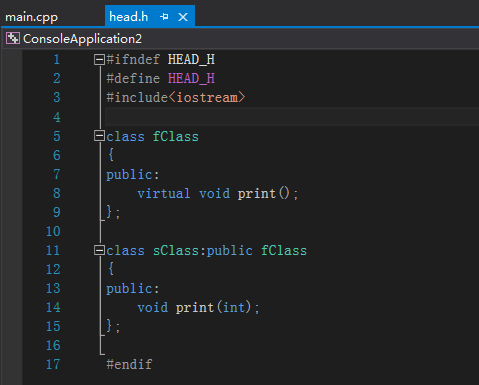Click the int parameter type
Screen dimensions: 479x385
234,308
